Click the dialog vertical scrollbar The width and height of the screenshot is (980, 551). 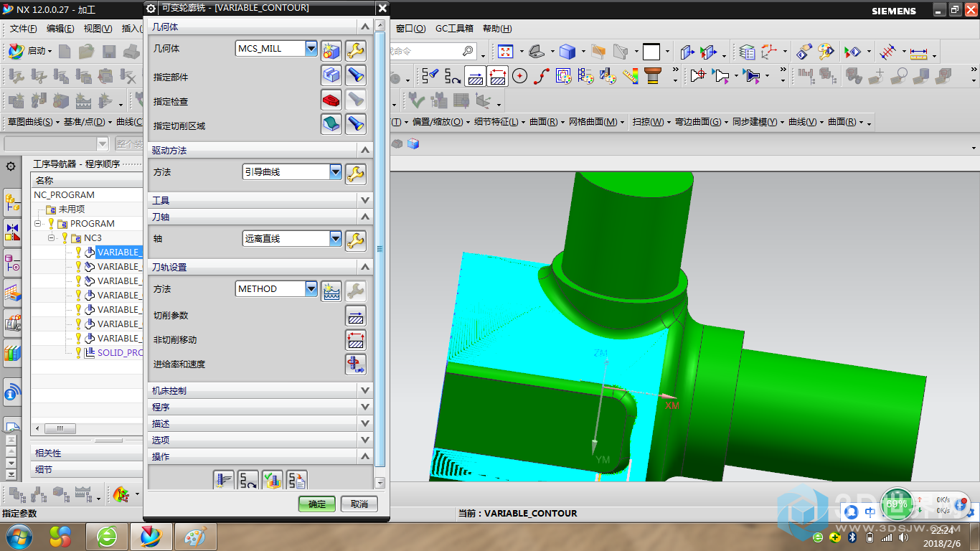380,248
